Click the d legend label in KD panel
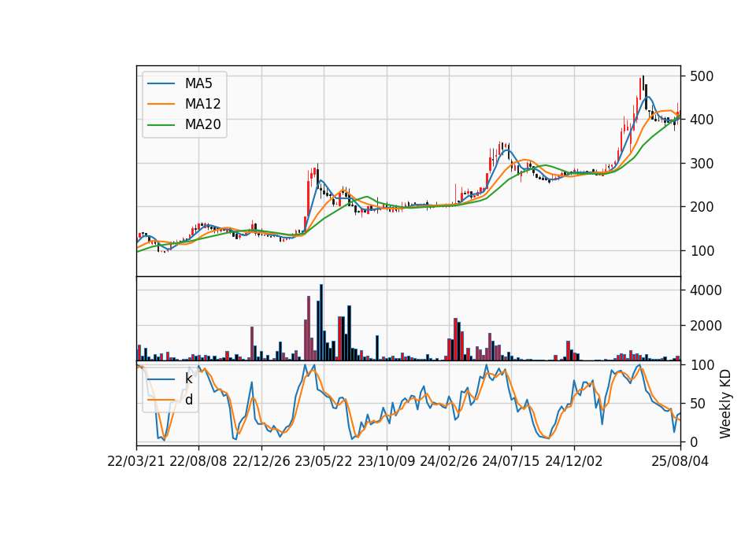756x543 pixels. point(188,400)
